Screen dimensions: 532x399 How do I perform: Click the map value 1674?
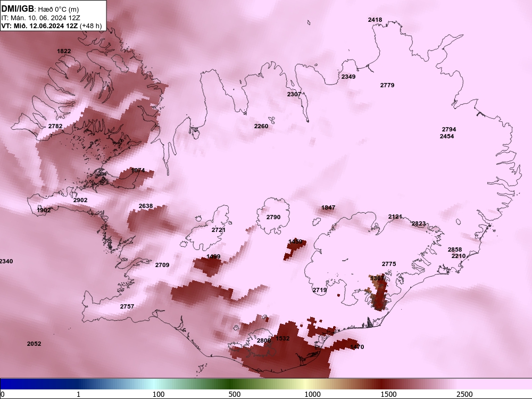tap(138, 170)
